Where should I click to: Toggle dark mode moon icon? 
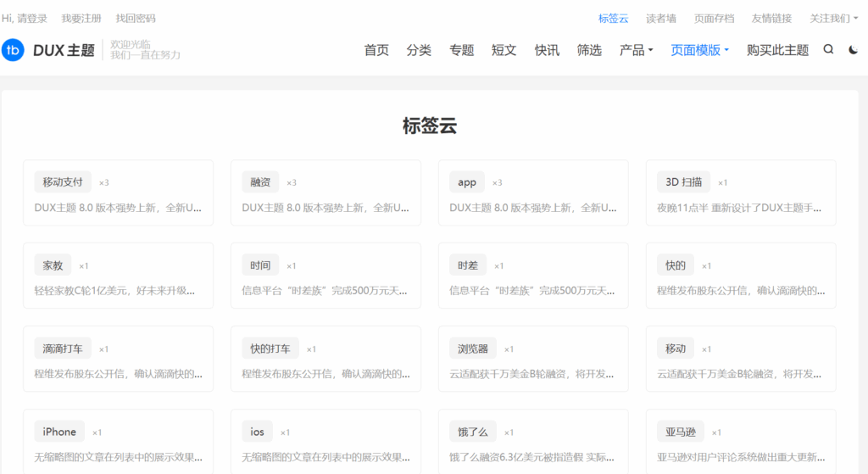[853, 50]
